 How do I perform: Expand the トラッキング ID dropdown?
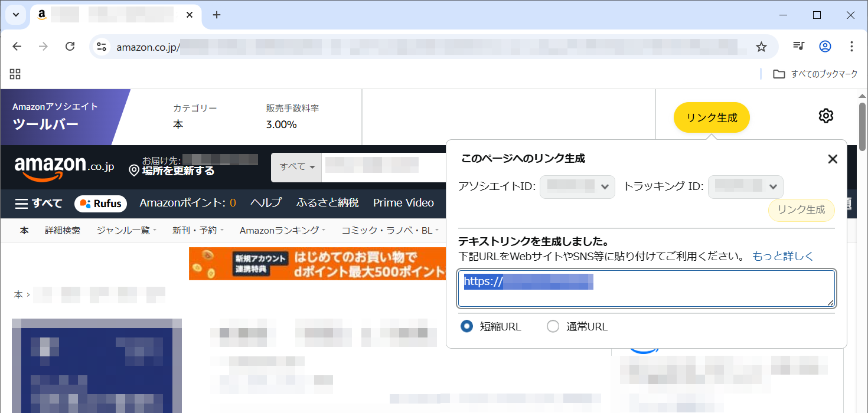tap(745, 186)
